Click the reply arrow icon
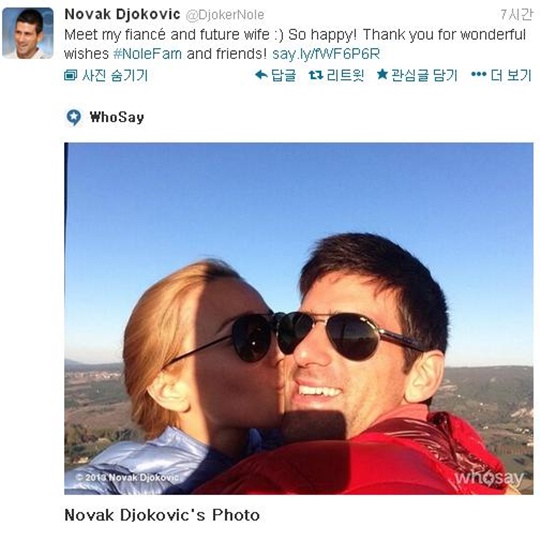Screen dimensions: 540x541 (261, 75)
